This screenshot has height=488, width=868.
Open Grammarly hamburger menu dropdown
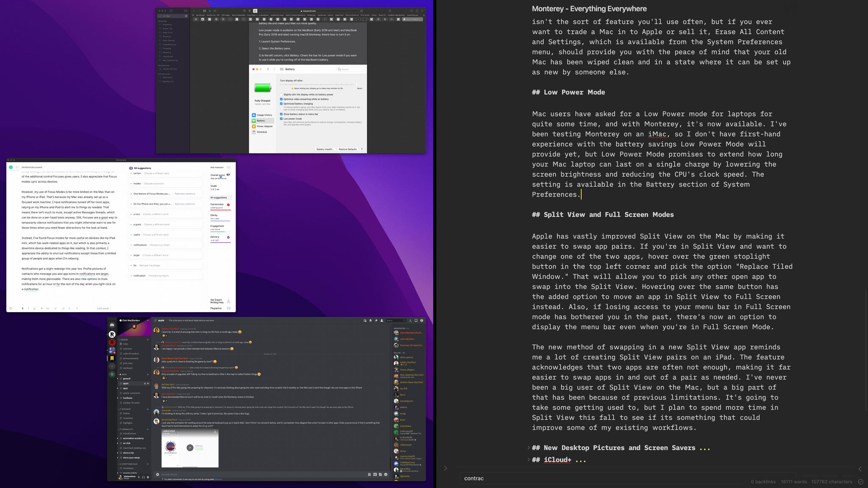[17, 167]
